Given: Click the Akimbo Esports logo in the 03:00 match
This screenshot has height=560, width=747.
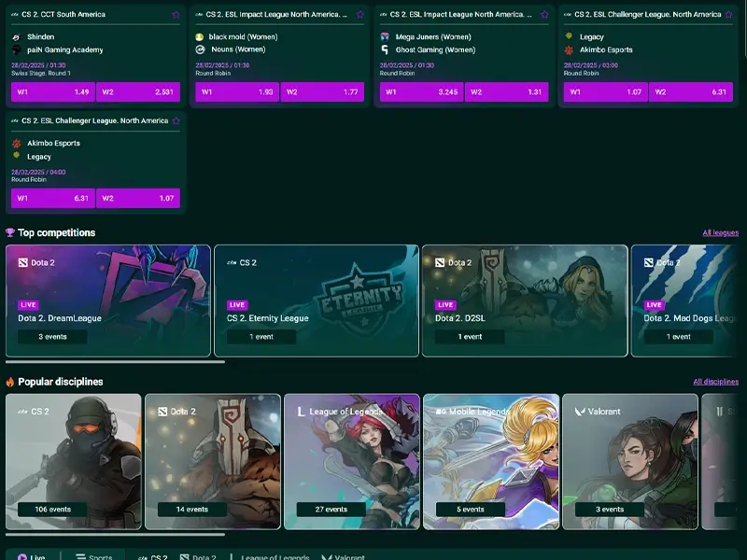Looking at the screenshot, I should (569, 49).
